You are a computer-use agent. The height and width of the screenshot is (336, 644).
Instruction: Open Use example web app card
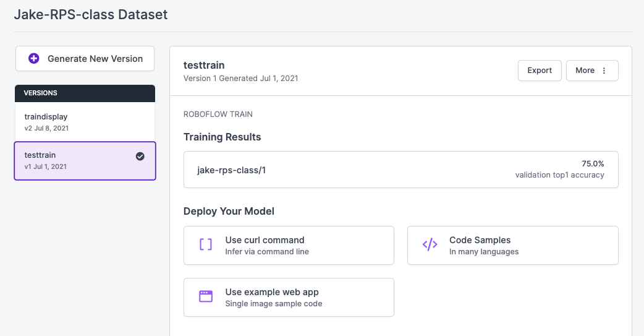(289, 297)
